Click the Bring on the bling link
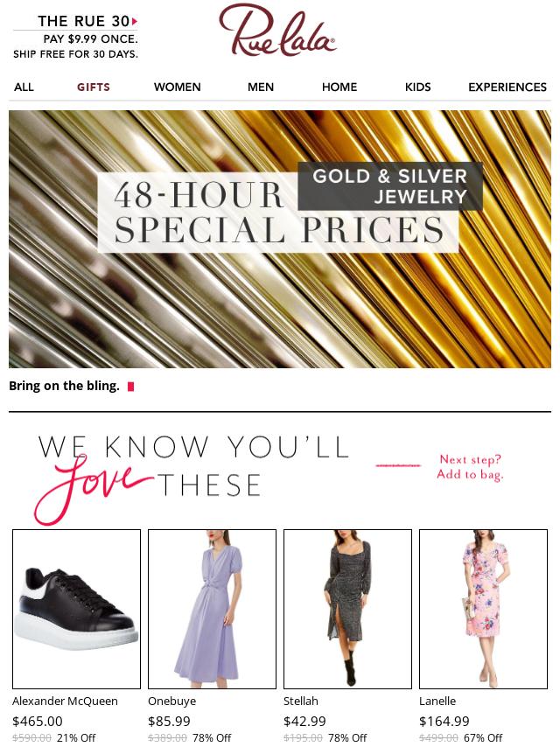560x747 pixels. pyautogui.click(x=65, y=386)
